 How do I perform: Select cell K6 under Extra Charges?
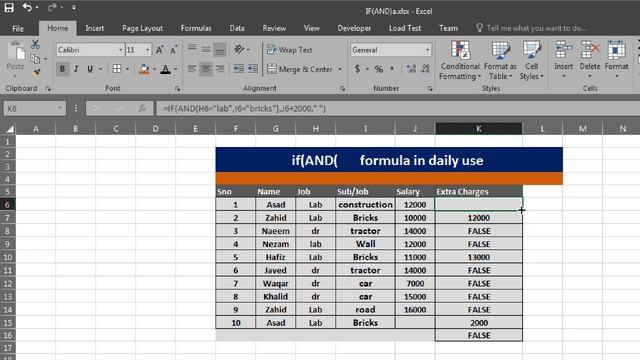478,204
